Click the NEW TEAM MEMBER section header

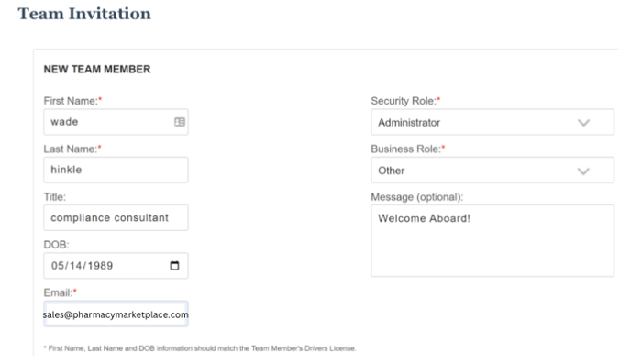point(97,69)
